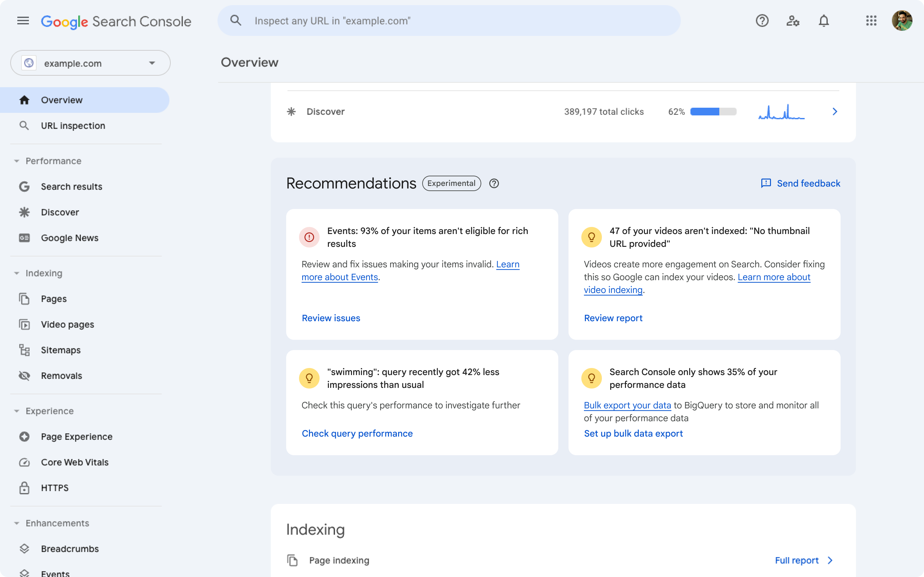The width and height of the screenshot is (924, 577).
Task: Click the notifications bell icon
Action: (x=823, y=21)
